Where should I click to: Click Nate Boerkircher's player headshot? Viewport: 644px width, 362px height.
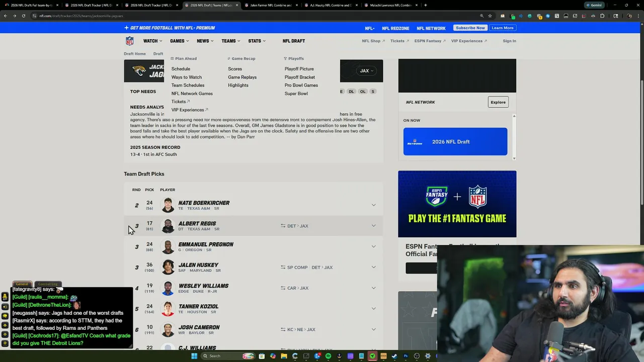[168, 205]
